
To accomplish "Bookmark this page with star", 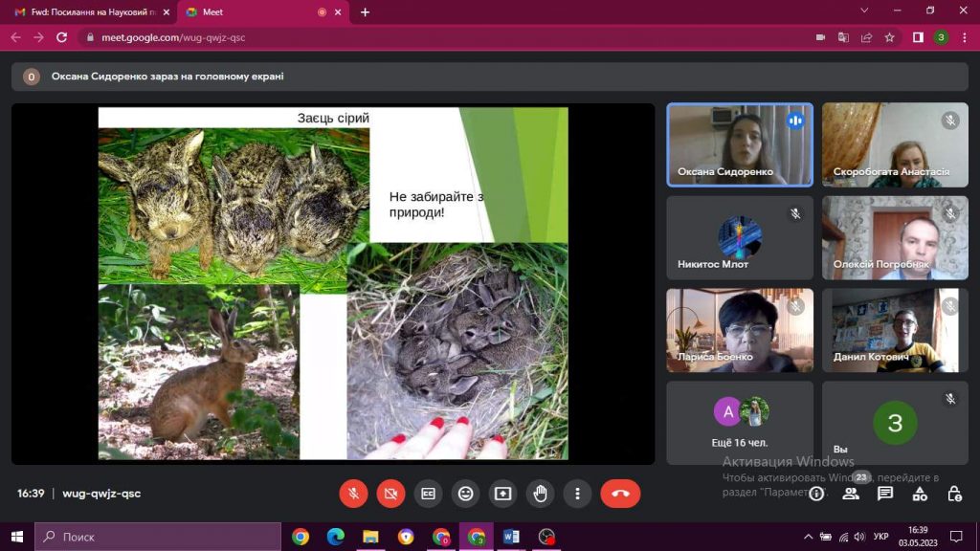I will [x=889, y=37].
